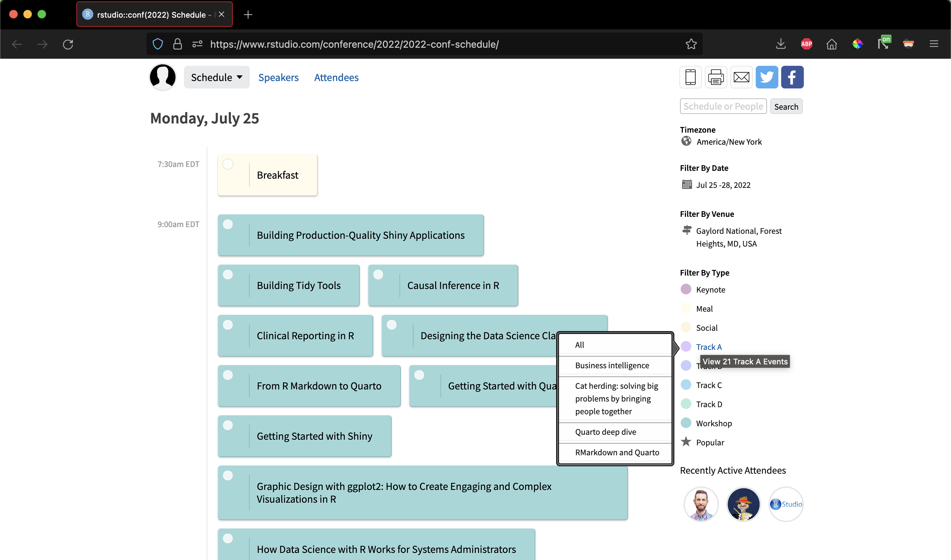Click the email share icon
The image size is (951, 560).
(742, 77)
